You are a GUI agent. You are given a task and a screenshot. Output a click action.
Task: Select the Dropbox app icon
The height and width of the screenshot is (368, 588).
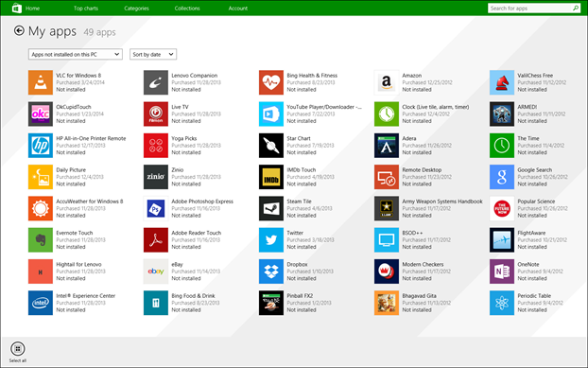(271, 272)
